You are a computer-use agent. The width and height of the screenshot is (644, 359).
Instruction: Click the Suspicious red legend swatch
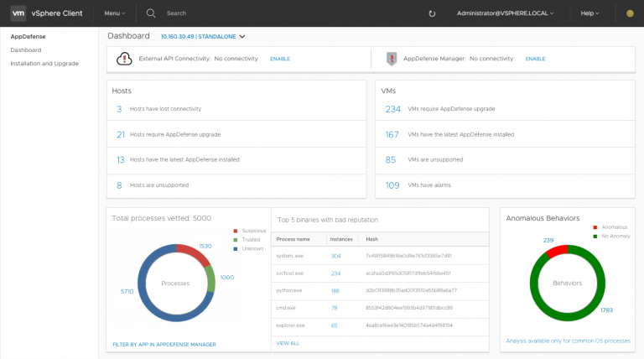236,231
